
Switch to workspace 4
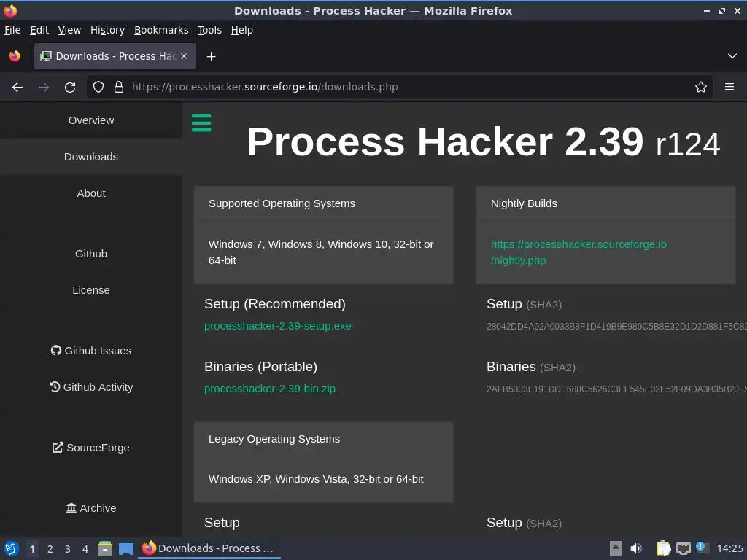pos(85,549)
